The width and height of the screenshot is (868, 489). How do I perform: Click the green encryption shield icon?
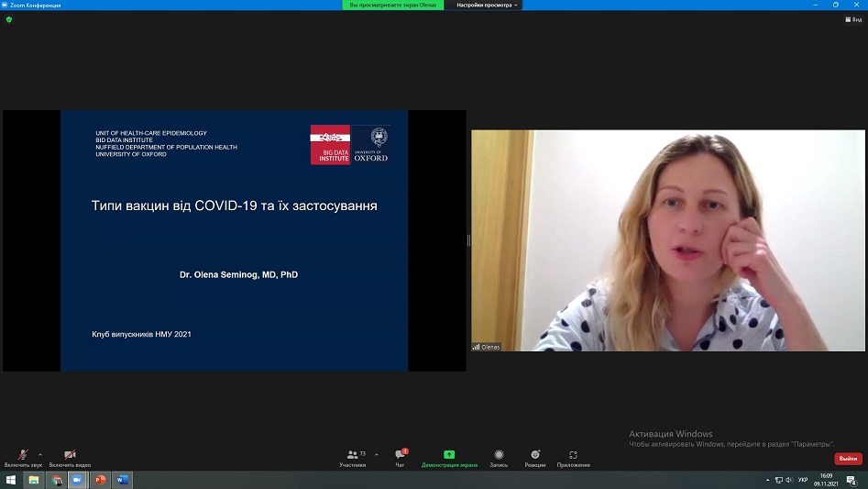coord(9,19)
